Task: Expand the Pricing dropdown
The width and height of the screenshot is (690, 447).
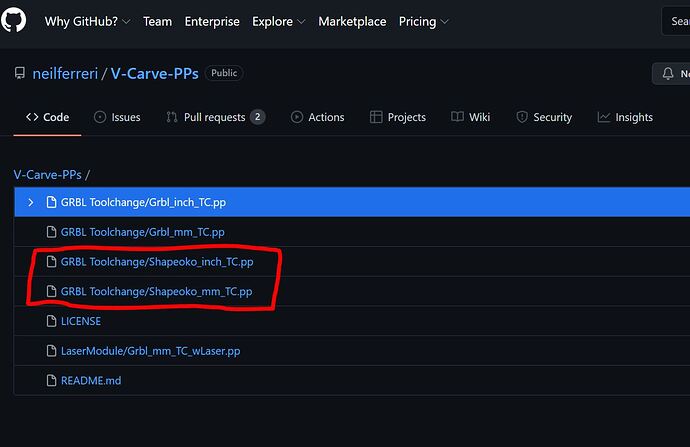Action: pyautogui.click(x=423, y=22)
